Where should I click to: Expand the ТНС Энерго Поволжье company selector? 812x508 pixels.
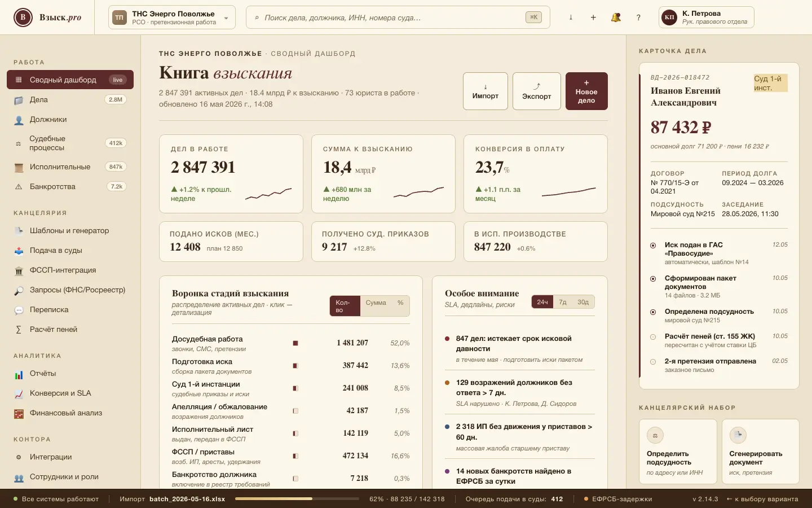pyautogui.click(x=172, y=17)
